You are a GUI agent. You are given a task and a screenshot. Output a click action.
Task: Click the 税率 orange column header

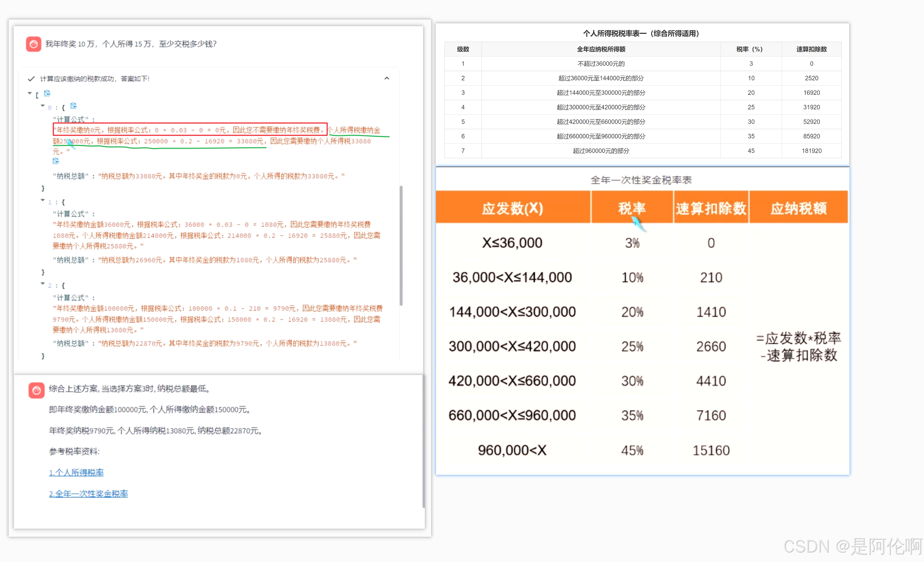[x=632, y=208]
